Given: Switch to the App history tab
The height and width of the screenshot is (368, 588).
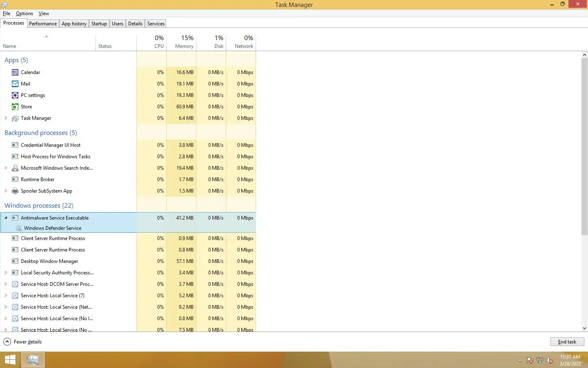Looking at the screenshot, I should click(x=74, y=24).
